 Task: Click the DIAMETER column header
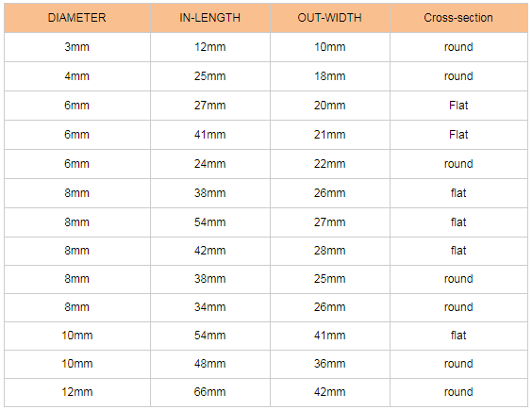click(x=77, y=18)
